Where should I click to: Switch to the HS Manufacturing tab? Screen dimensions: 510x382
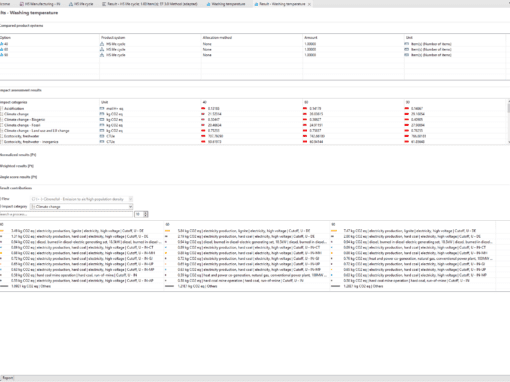click(40, 4)
